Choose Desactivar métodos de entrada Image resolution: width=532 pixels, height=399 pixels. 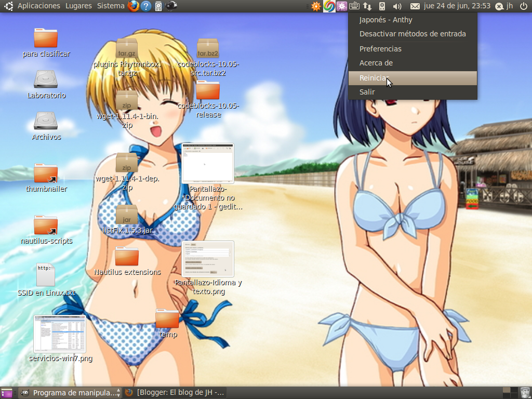[413, 34]
